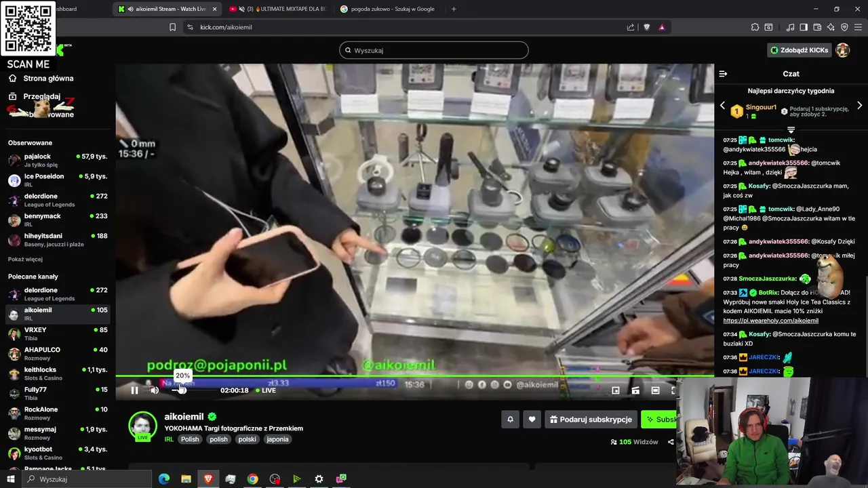Click the bookmark icon in toolbar
The height and width of the screenshot is (488, 868).
pyautogui.click(x=172, y=27)
